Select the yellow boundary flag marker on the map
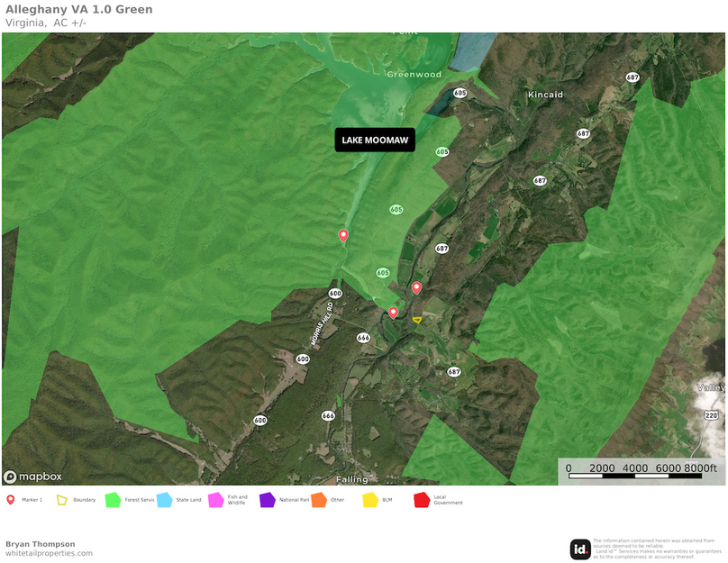The image size is (728, 563). tap(416, 320)
